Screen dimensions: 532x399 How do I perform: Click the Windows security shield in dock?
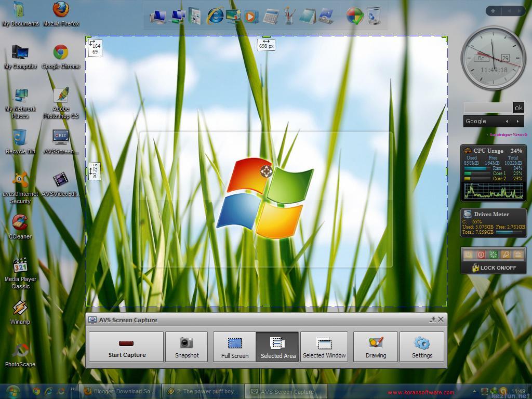pos(355,16)
